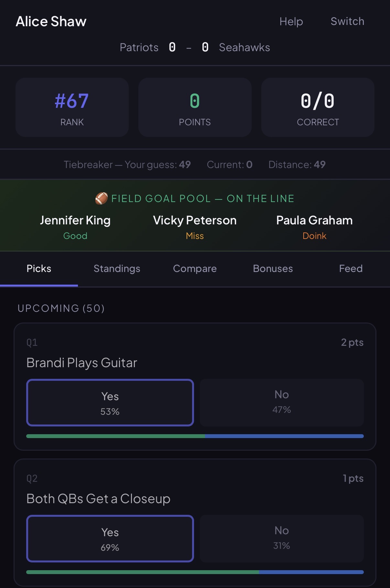Open the Compare tab

click(195, 268)
